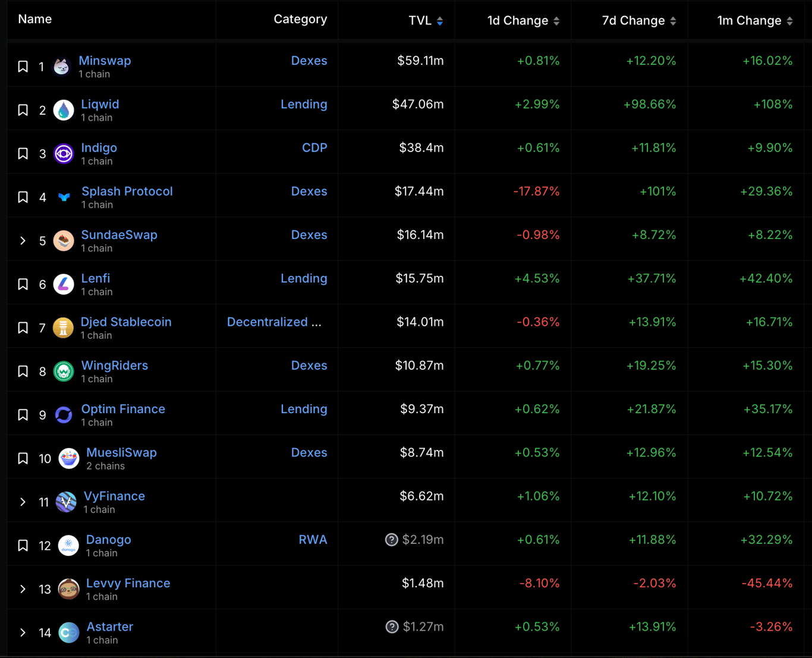
Task: Click the question mark beside Danogo TVL
Action: tap(391, 540)
